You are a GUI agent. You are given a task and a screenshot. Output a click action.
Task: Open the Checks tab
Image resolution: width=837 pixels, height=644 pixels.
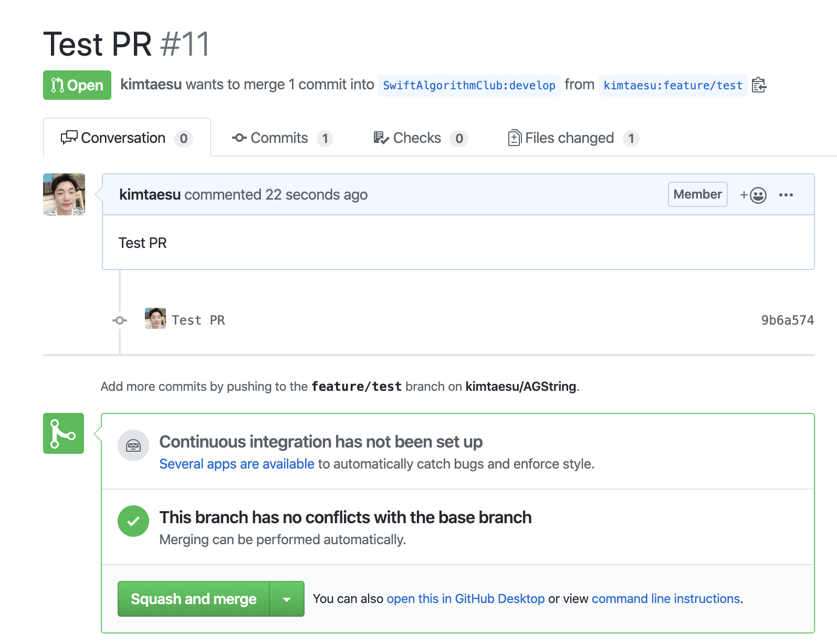point(420,138)
